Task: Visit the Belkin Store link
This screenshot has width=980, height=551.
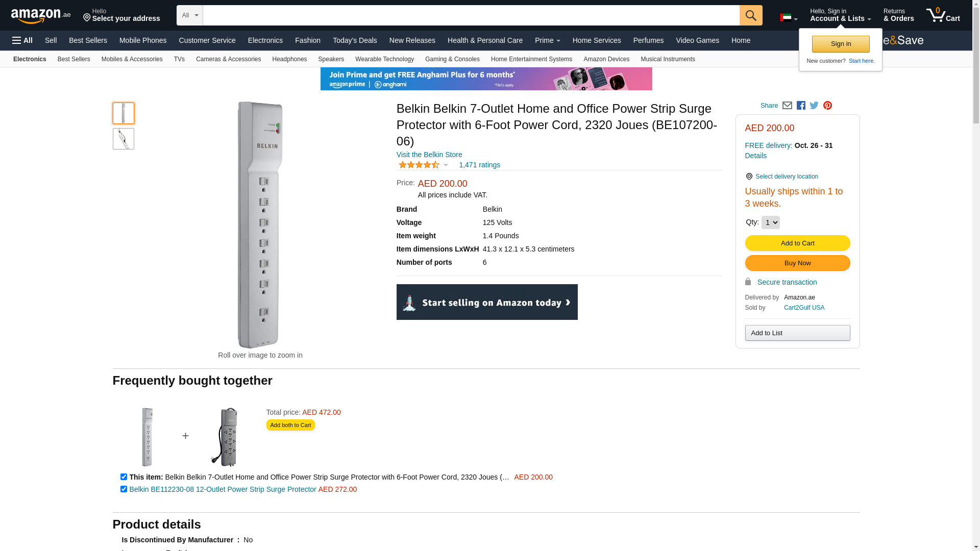Action: [x=429, y=155]
